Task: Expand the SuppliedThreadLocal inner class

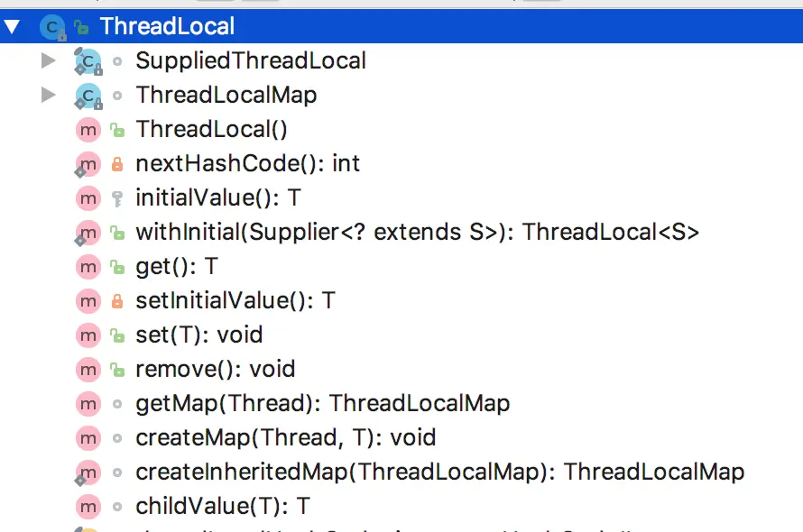Action: (x=48, y=60)
